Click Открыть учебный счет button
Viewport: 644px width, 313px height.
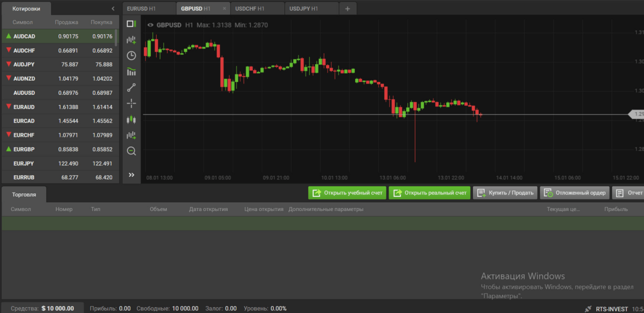coord(347,193)
